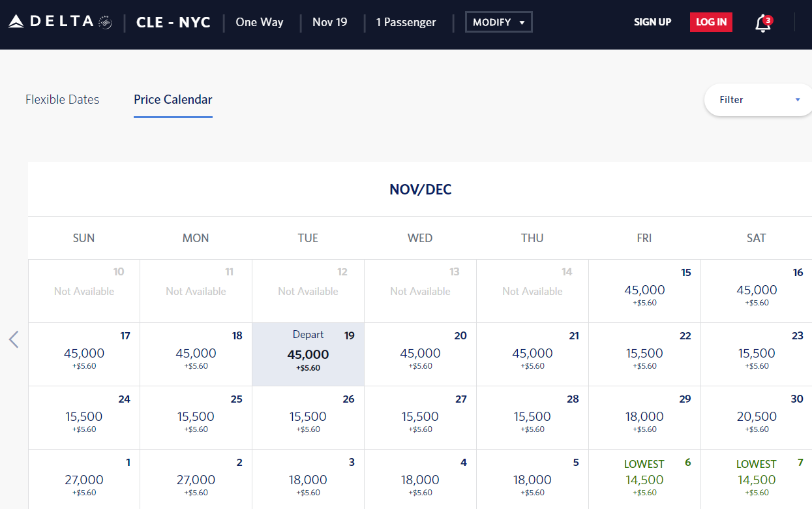
Task: Select November 26 fare of 15,500 miles
Action: [308, 418]
